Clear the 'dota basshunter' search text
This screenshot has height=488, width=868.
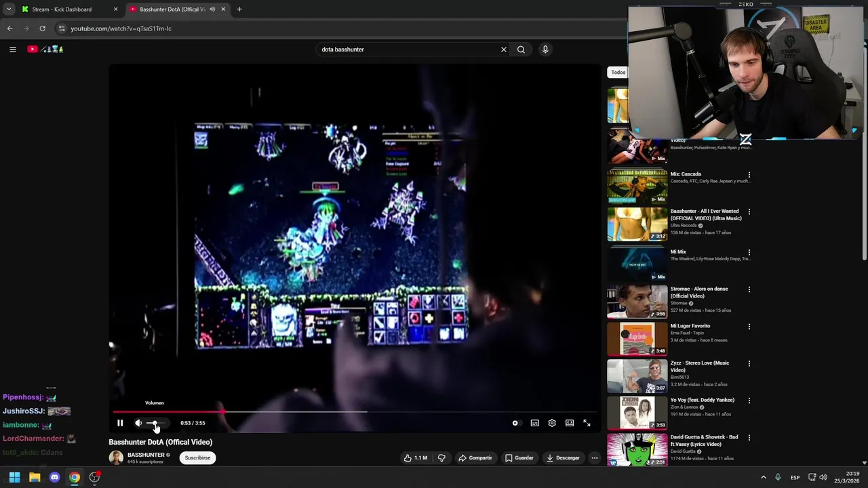coord(503,49)
